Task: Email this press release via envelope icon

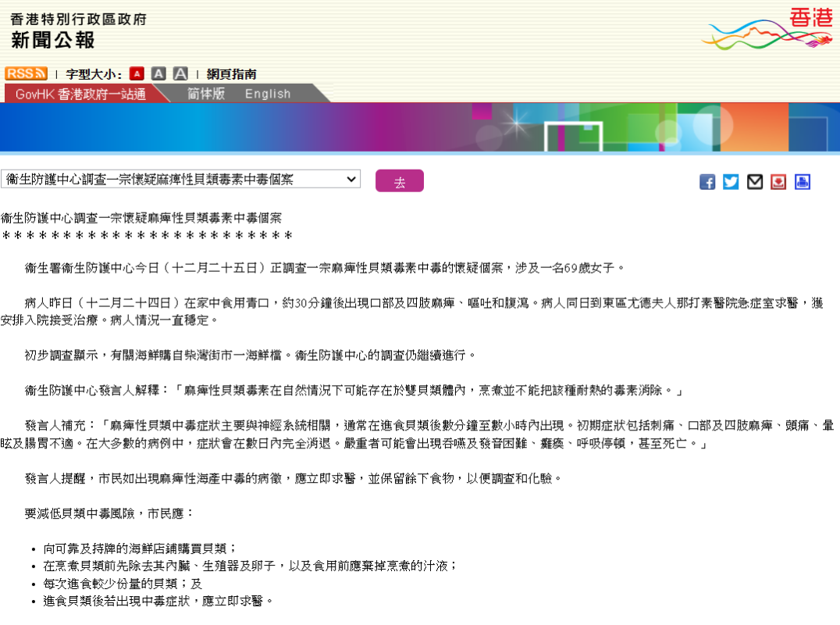Action: pyautogui.click(x=755, y=182)
